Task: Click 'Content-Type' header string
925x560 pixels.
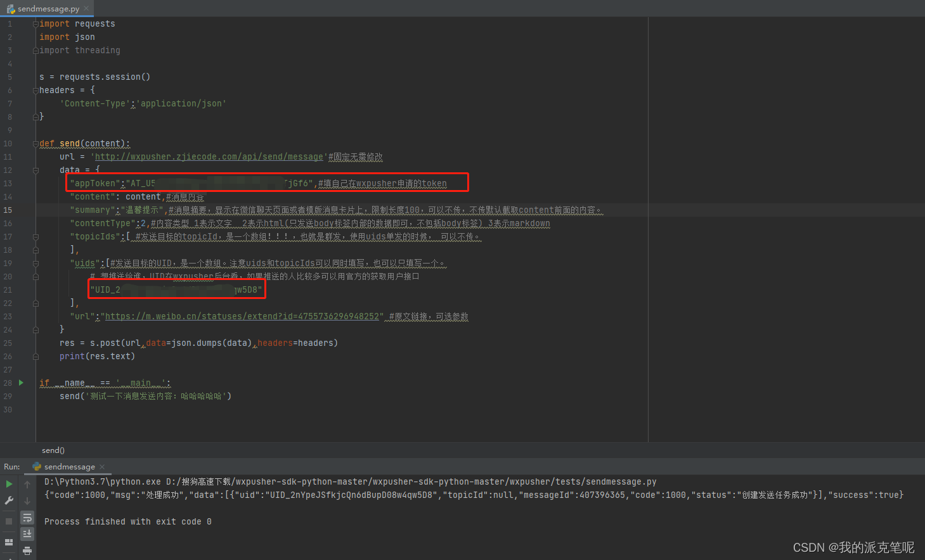Action: 95,104
